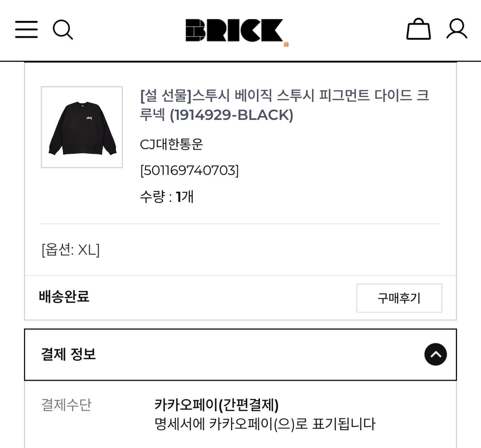Click the 구매후기 review button
Screen dimensions: 481x448
398,298
